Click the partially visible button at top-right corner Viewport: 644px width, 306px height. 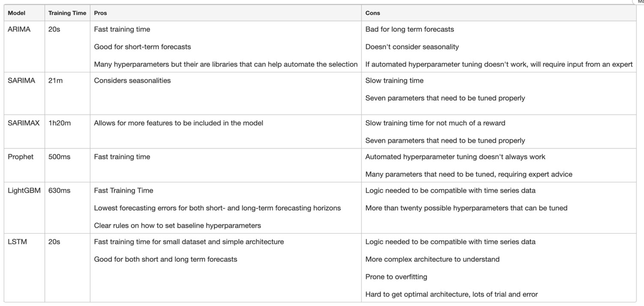click(x=639, y=2)
